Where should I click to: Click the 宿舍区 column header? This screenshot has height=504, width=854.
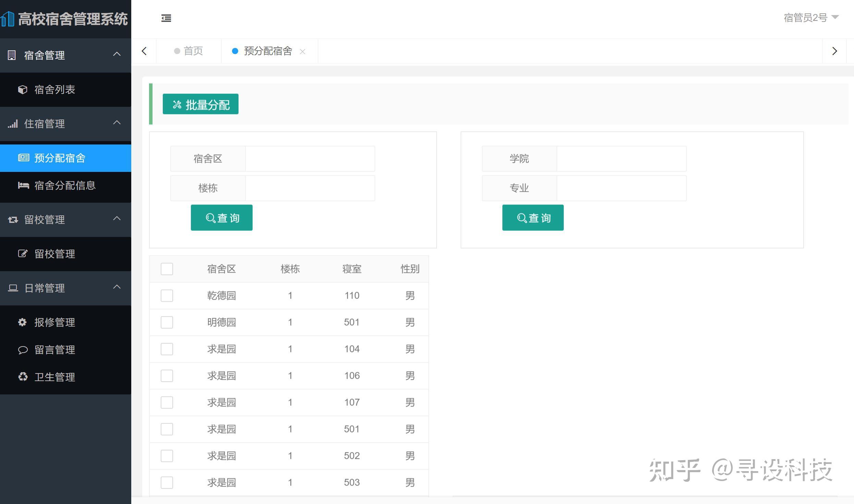click(221, 269)
